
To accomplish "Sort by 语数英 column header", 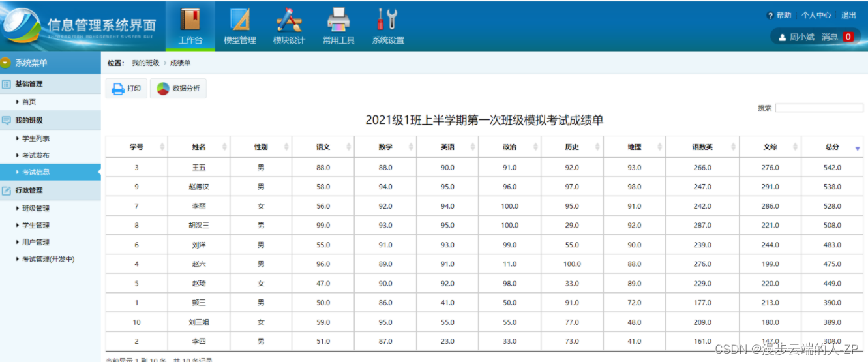I will coord(702,147).
